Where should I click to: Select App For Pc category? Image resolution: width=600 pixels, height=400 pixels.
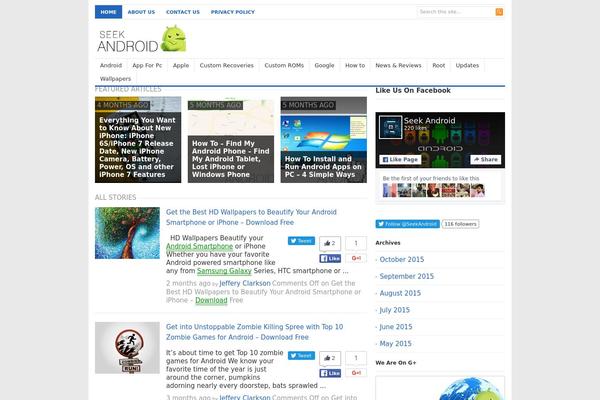coord(147,65)
